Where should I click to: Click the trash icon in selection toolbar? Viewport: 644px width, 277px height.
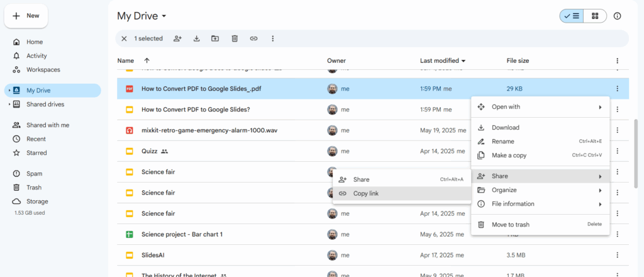click(x=235, y=38)
